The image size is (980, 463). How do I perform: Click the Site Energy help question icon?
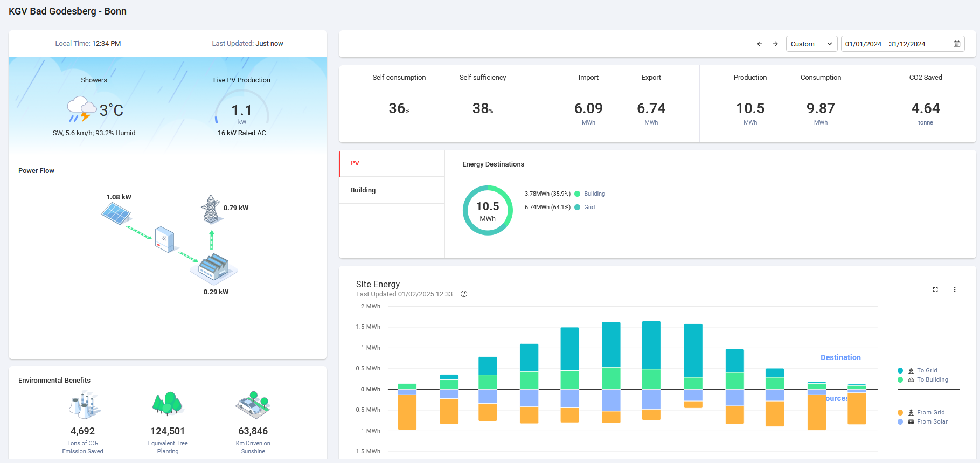pos(464,294)
